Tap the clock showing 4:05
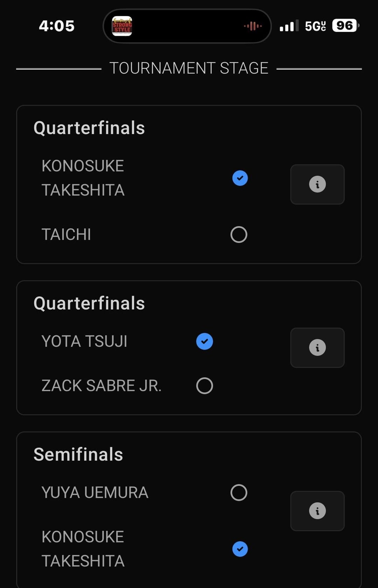The height and width of the screenshot is (588, 378). pyautogui.click(x=57, y=26)
